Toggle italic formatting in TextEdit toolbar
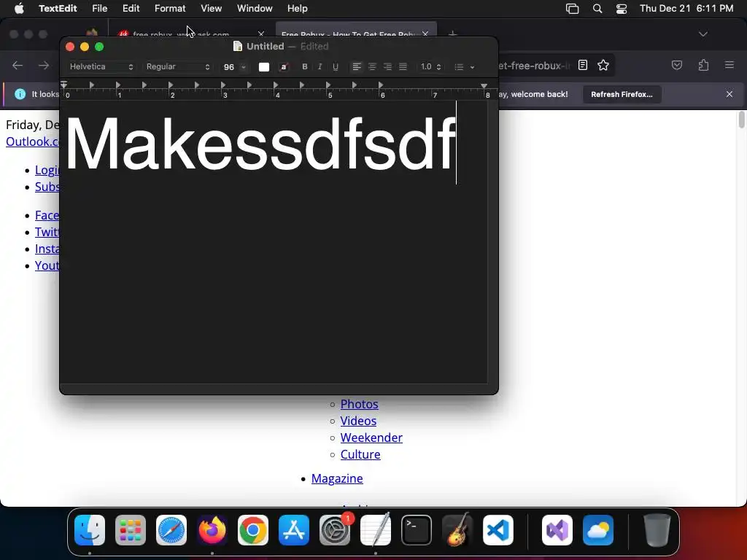The width and height of the screenshot is (747, 560). coord(320,66)
